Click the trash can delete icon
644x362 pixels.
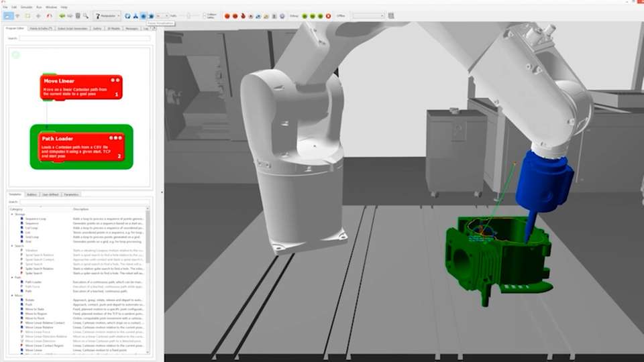coord(78,16)
